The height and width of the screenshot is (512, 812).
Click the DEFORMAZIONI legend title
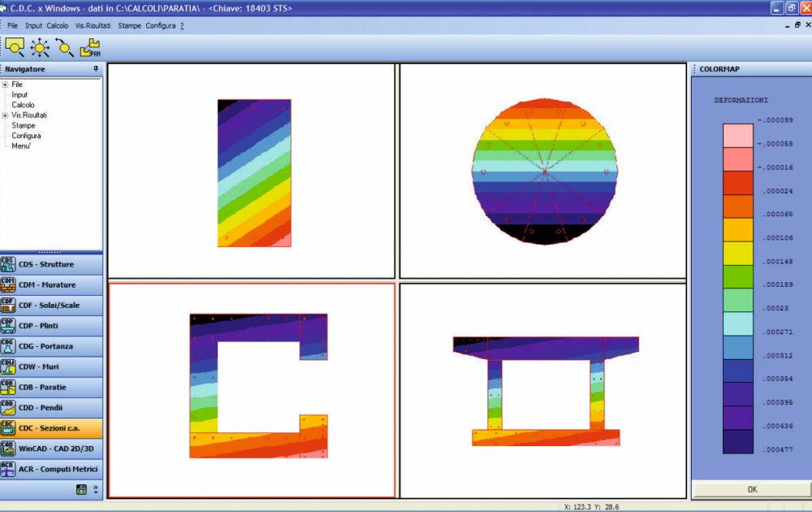coord(741,100)
